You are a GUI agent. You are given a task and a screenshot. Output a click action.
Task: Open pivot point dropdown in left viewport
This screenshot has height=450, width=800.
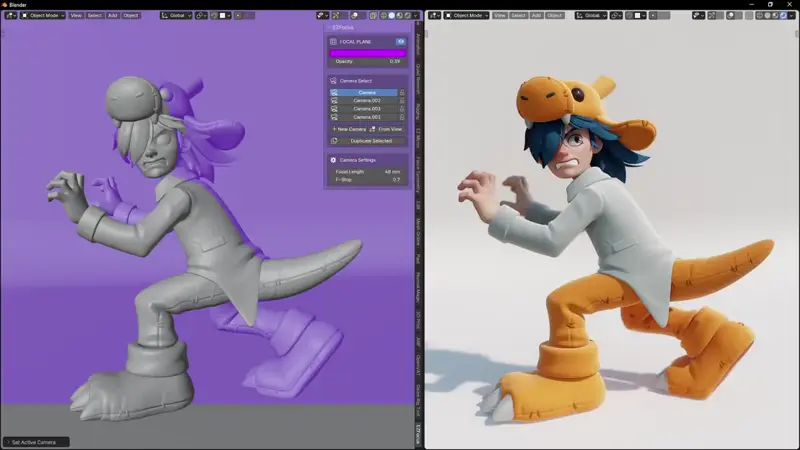(201, 15)
